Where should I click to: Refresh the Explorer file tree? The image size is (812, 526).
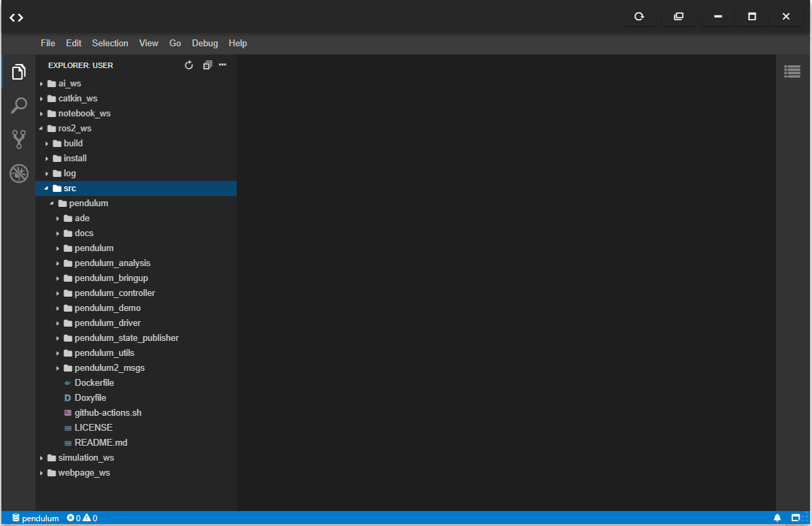tap(189, 65)
